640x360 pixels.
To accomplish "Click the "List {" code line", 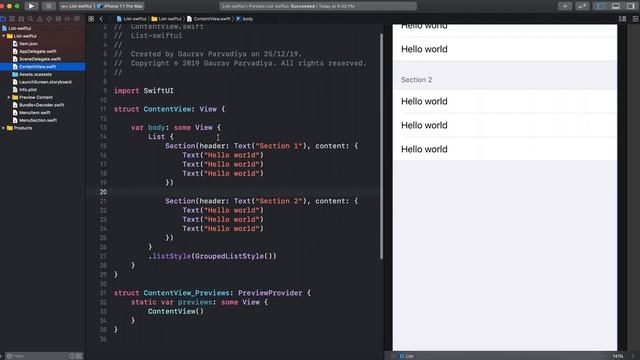I will [160, 137].
